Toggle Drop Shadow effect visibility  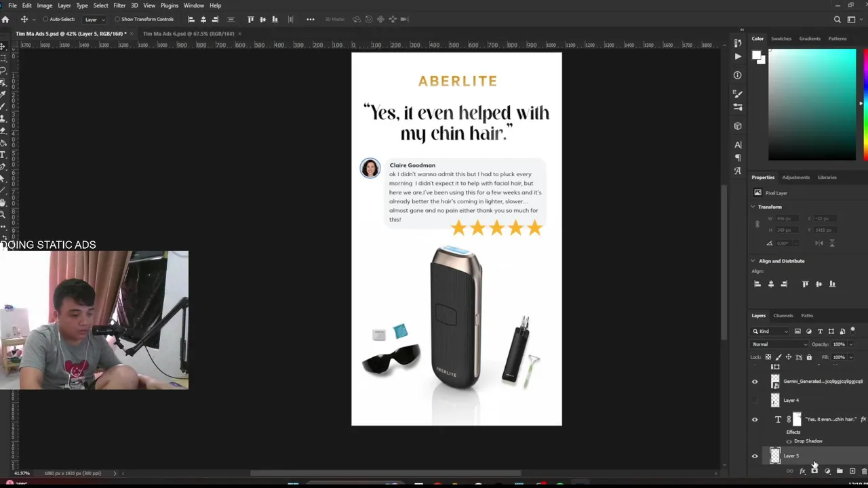click(789, 441)
